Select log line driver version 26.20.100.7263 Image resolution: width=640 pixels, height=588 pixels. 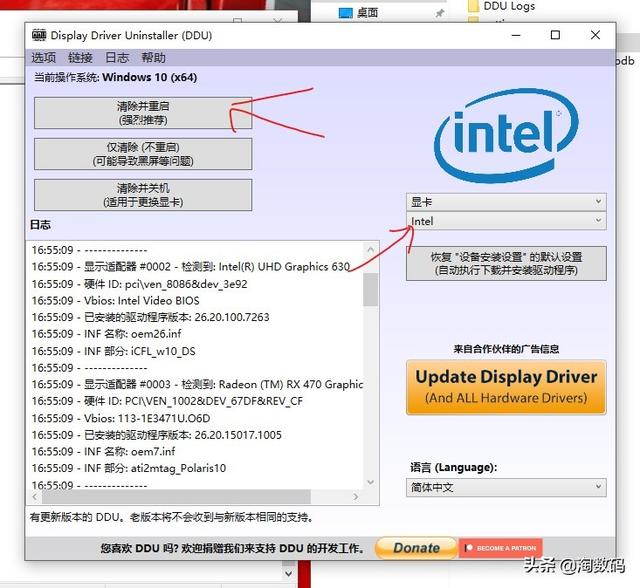(151, 317)
